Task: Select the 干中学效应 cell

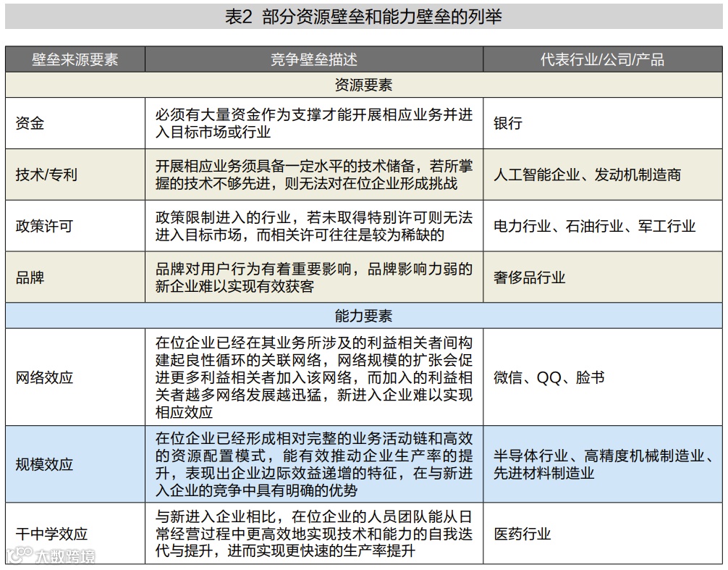Action: pos(75,534)
